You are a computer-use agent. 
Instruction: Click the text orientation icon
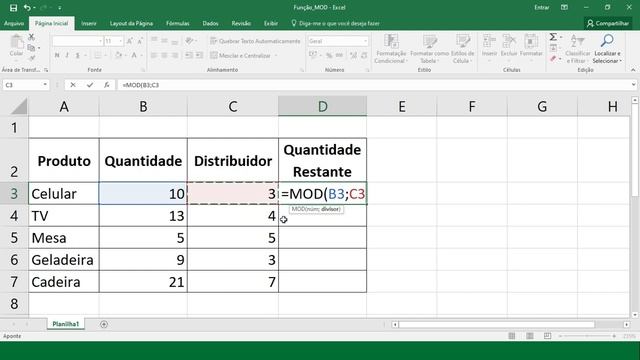click(x=189, y=41)
